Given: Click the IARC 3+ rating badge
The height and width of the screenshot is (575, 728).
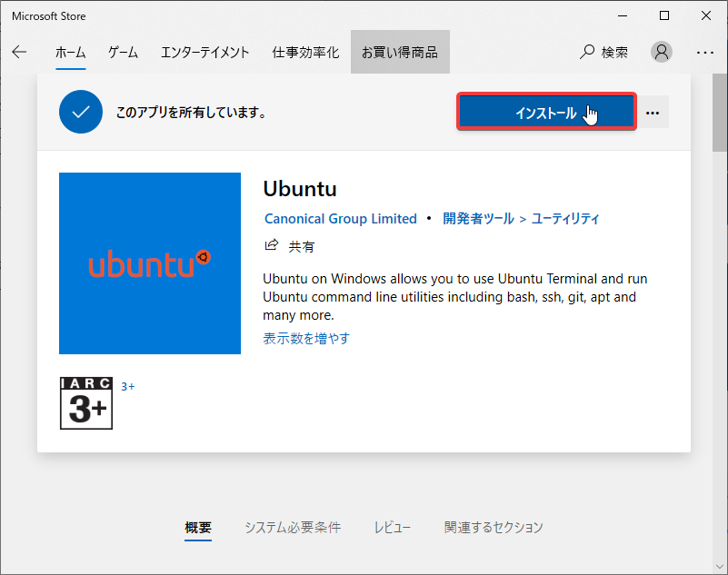Looking at the screenshot, I should pos(86,403).
